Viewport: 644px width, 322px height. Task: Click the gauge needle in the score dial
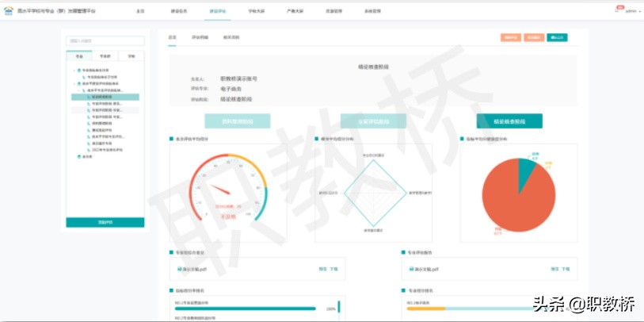tap(220, 190)
